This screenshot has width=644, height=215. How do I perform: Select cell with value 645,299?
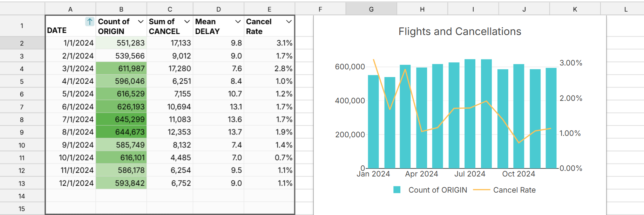(121, 119)
